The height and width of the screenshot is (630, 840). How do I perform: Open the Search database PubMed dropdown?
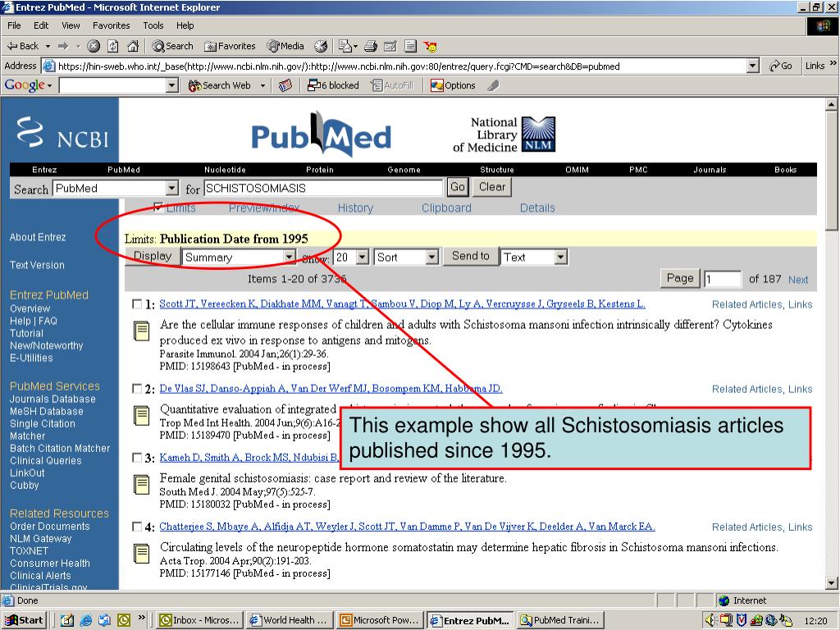171,188
